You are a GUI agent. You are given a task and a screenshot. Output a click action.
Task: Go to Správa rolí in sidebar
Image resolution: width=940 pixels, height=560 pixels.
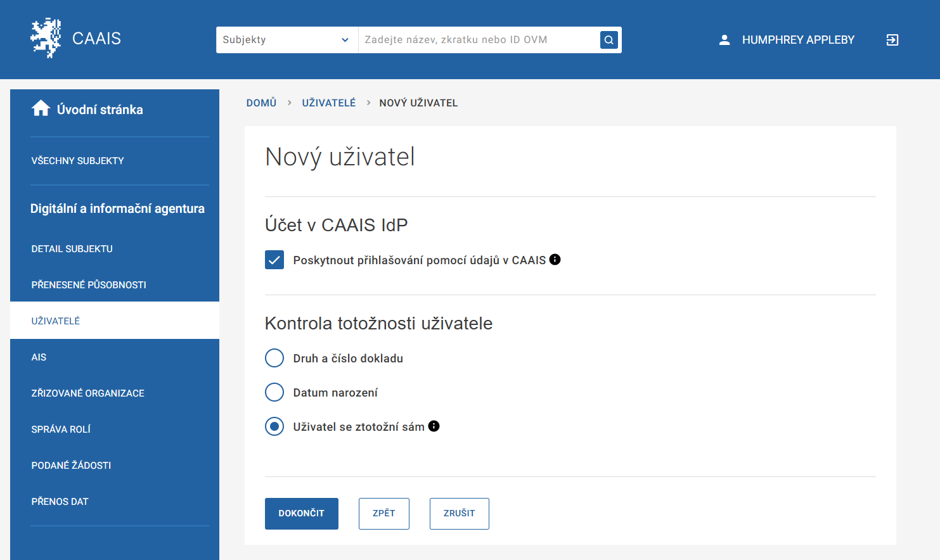tap(61, 430)
